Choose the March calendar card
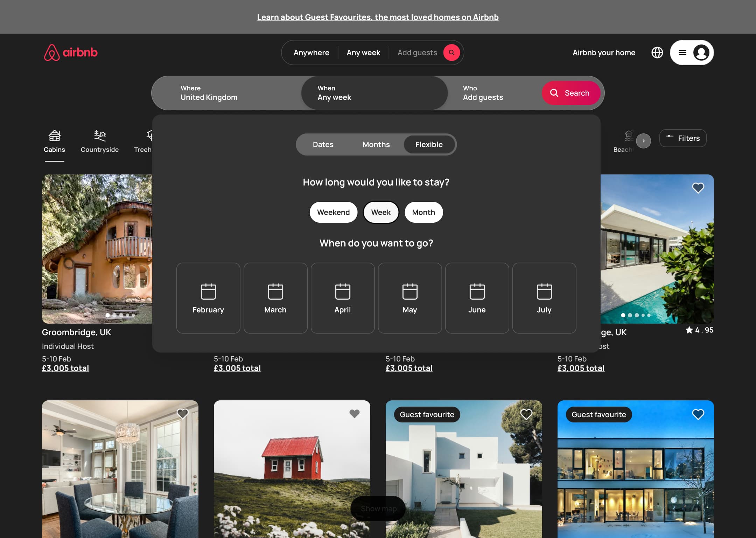This screenshot has height=538, width=756. pyautogui.click(x=275, y=298)
